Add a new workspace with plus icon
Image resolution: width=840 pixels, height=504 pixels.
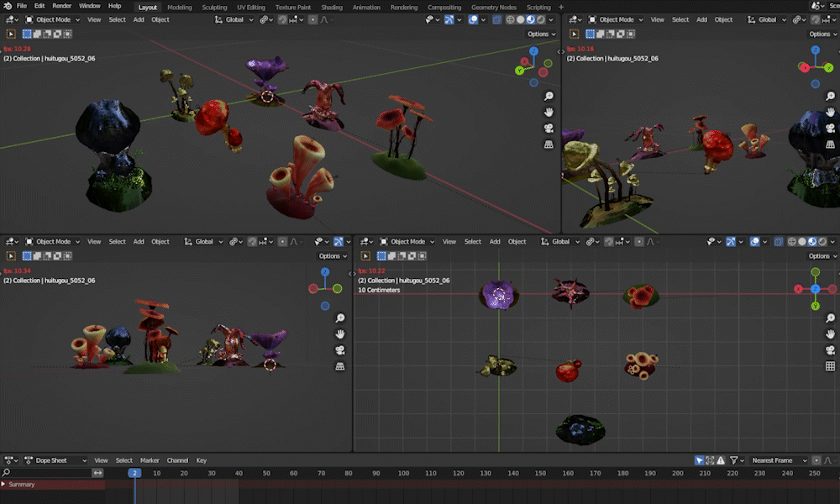coord(561,7)
